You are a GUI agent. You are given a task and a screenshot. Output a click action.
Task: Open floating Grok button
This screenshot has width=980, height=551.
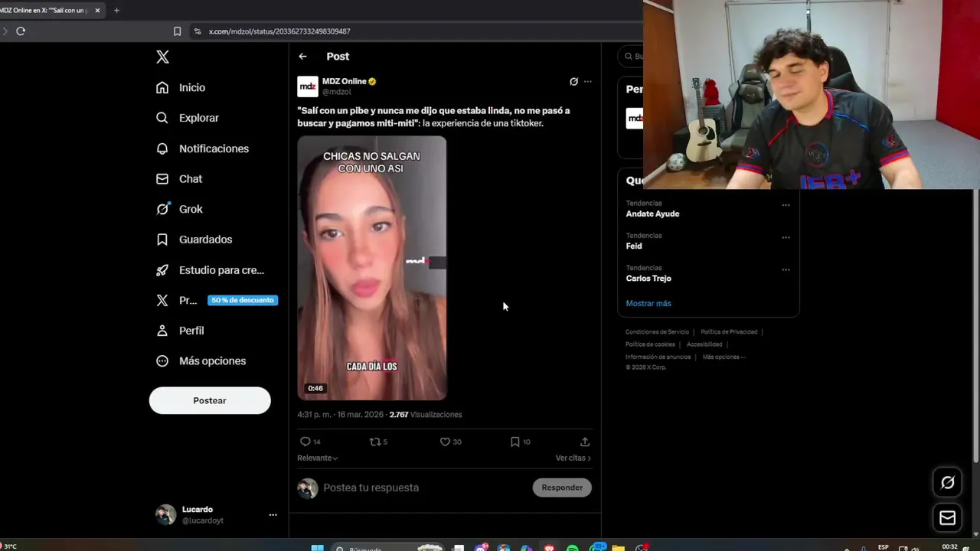pyautogui.click(x=948, y=482)
